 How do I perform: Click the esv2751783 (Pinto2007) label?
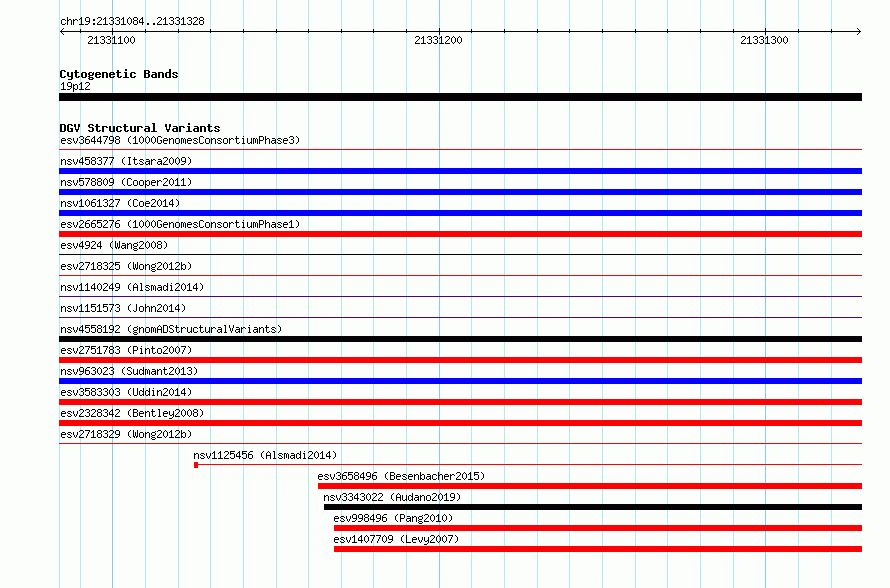point(126,350)
